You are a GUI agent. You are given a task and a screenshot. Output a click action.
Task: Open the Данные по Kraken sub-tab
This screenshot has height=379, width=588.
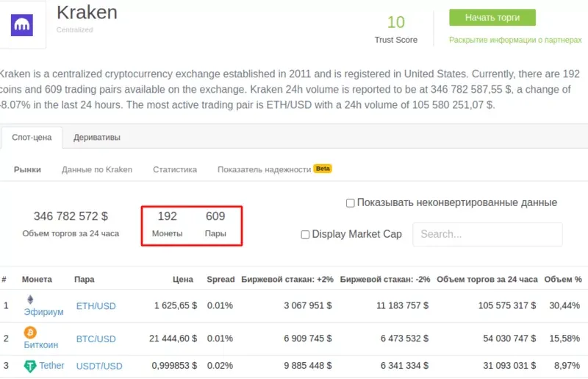coord(97,170)
